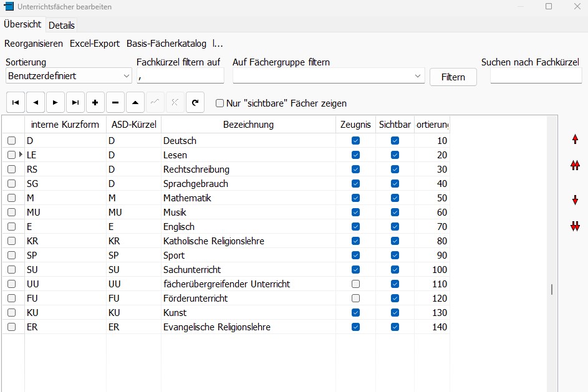The width and height of the screenshot is (588, 392).
Task: Click the 'LE' Kurzform cell
Action: click(65, 155)
